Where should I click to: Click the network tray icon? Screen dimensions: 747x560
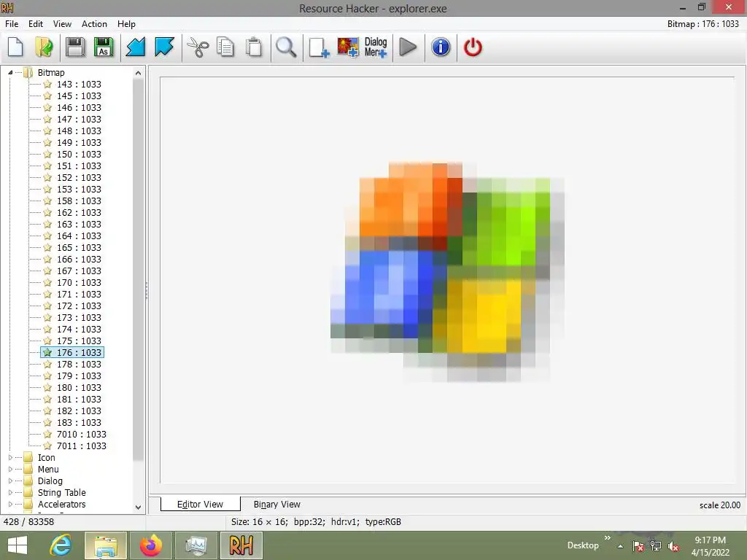(x=656, y=546)
